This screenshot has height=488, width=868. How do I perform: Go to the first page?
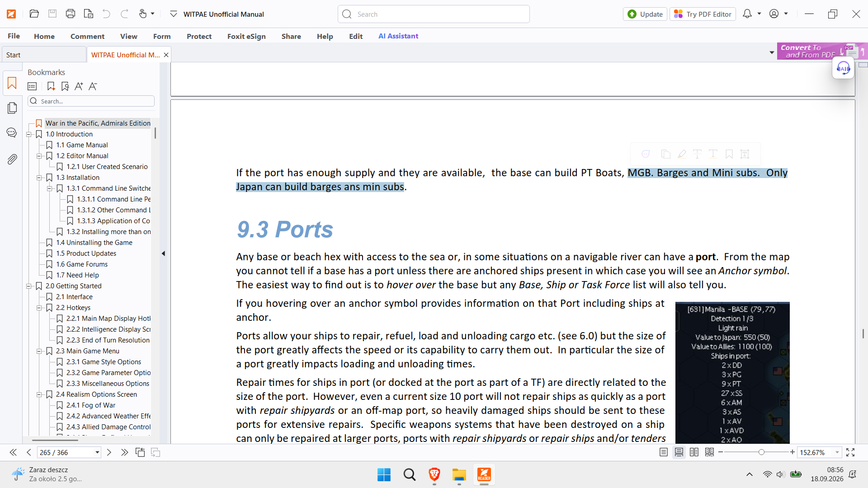[x=13, y=452]
